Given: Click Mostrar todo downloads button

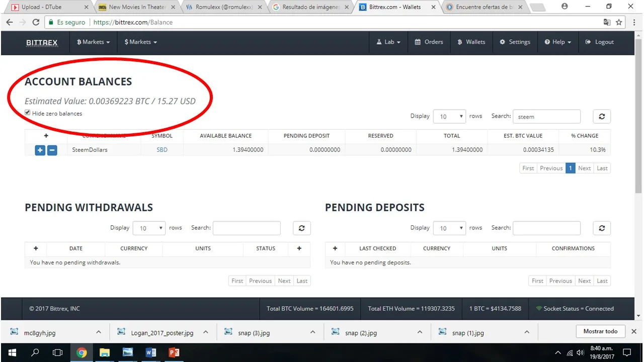Looking at the screenshot, I should (600, 331).
